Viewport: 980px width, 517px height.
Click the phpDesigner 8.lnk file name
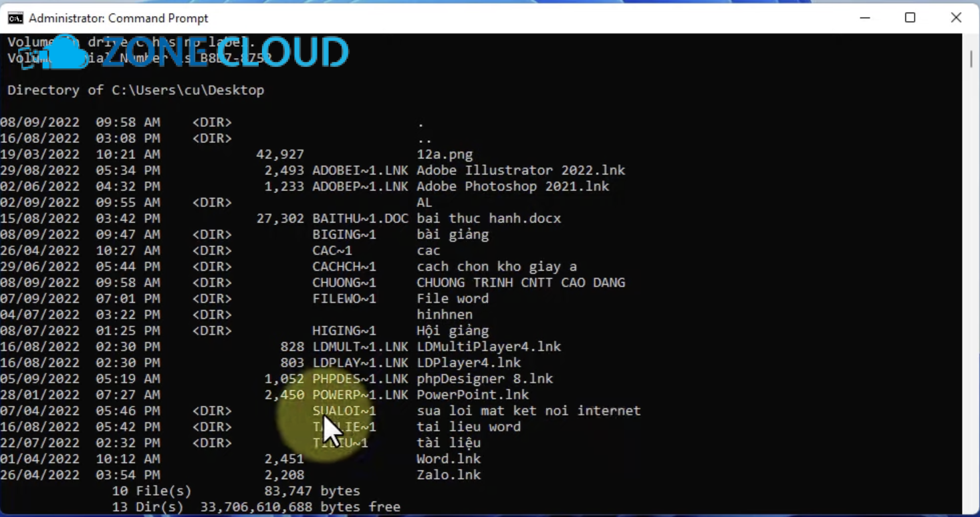485,379
